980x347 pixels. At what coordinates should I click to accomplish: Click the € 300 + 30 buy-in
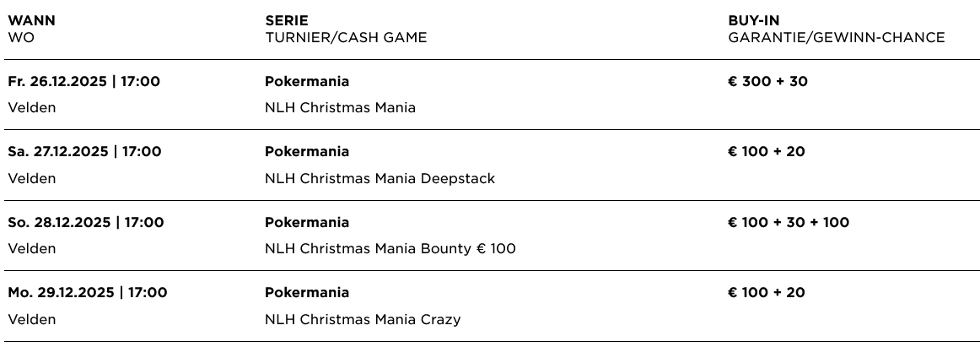(x=767, y=82)
